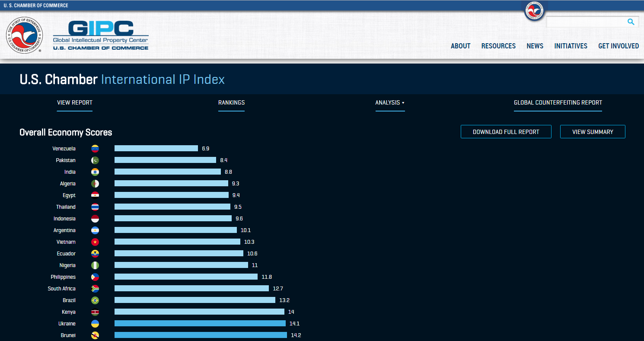Open the Global Counterfeiting Report tab
Image resolution: width=644 pixels, height=341 pixels.
coord(558,103)
